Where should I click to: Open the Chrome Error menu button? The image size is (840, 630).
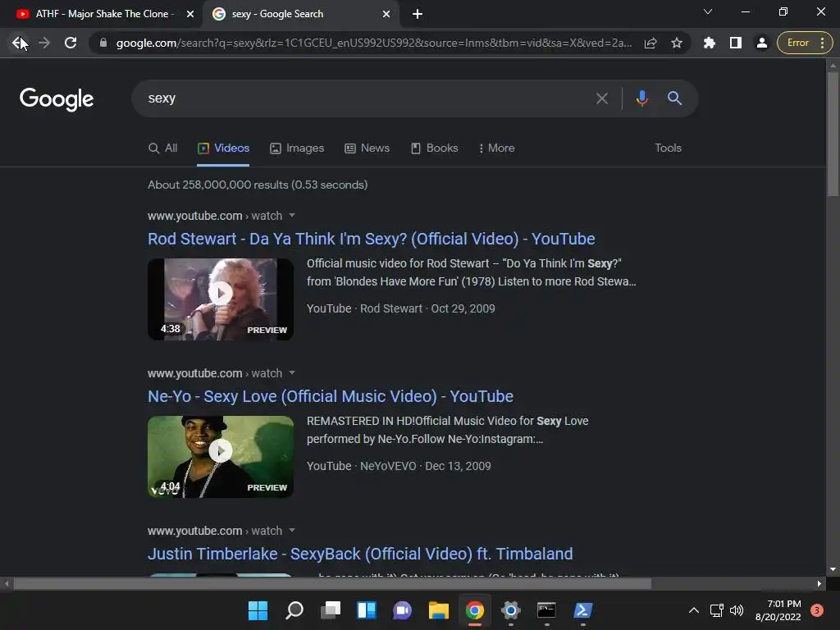[x=805, y=43]
